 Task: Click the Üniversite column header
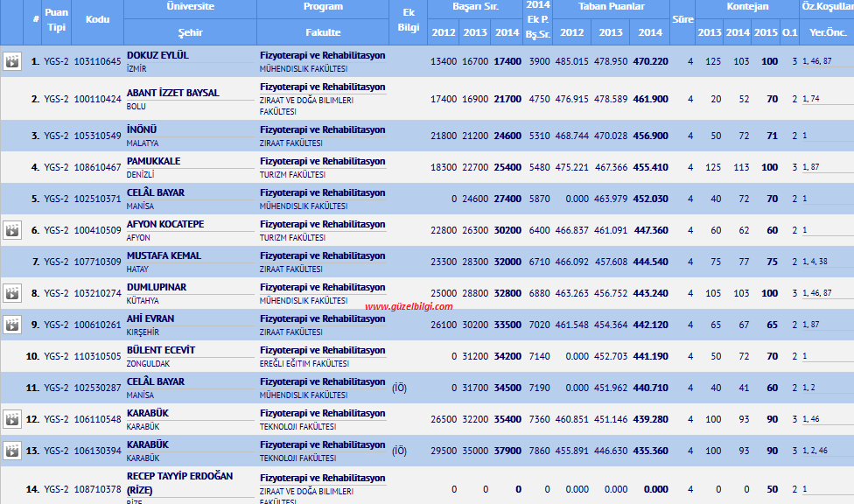coord(190,7)
